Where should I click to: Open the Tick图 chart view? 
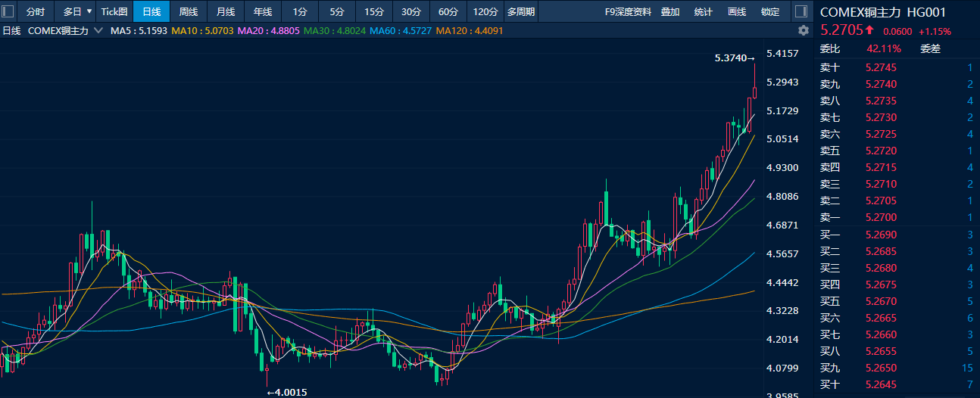[x=114, y=12]
